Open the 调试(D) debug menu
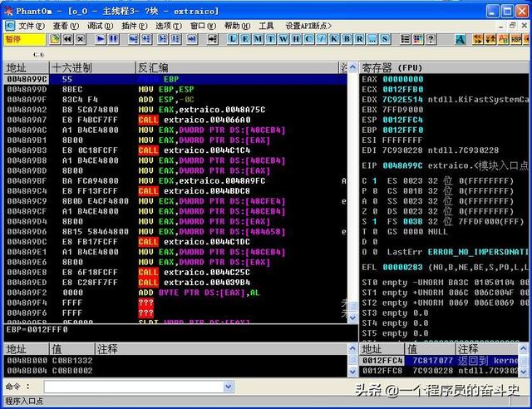 [x=100, y=26]
